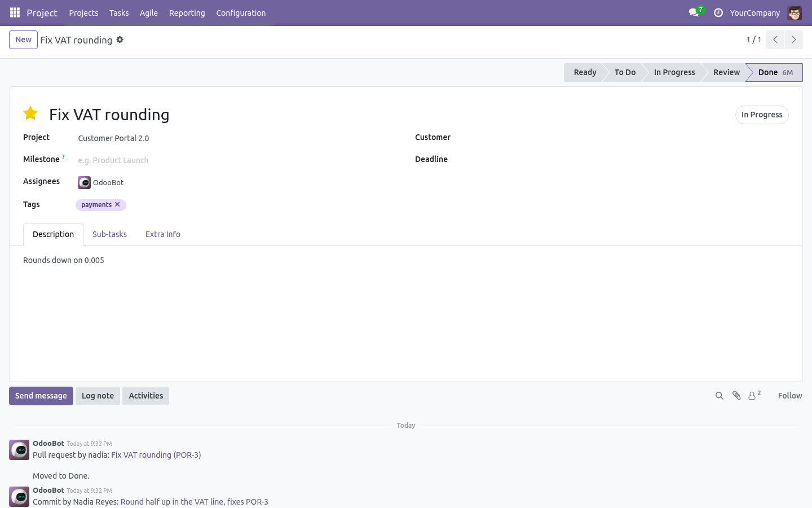Open the conversations message icon
This screenshot has width=812, height=508.
[694, 12]
